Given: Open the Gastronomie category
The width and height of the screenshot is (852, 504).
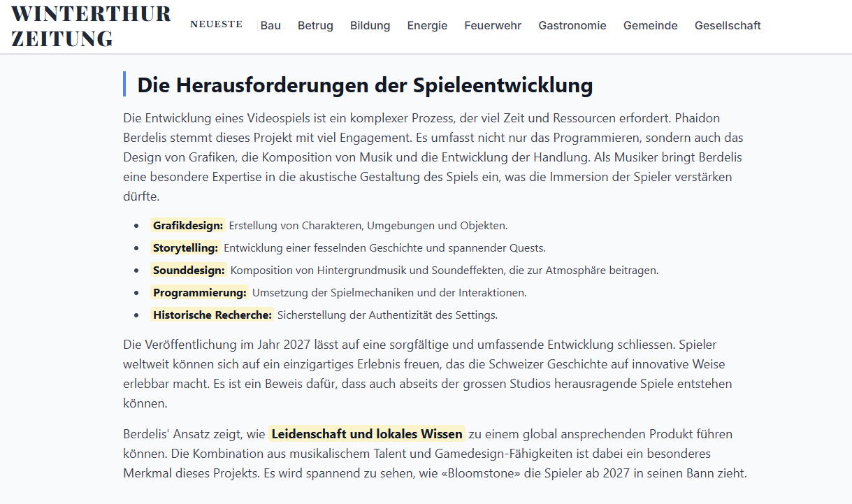Looking at the screenshot, I should pos(572,25).
